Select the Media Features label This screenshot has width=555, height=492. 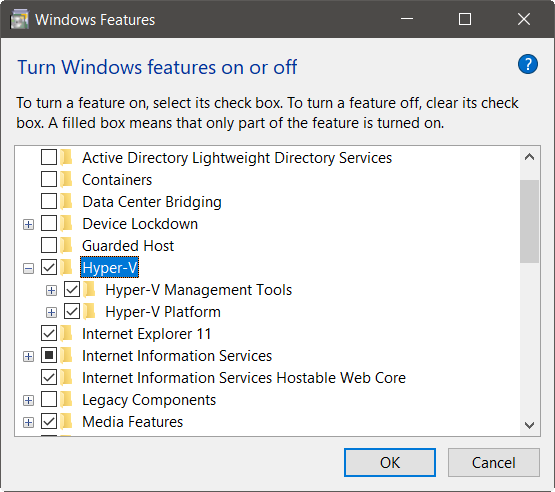pos(132,422)
